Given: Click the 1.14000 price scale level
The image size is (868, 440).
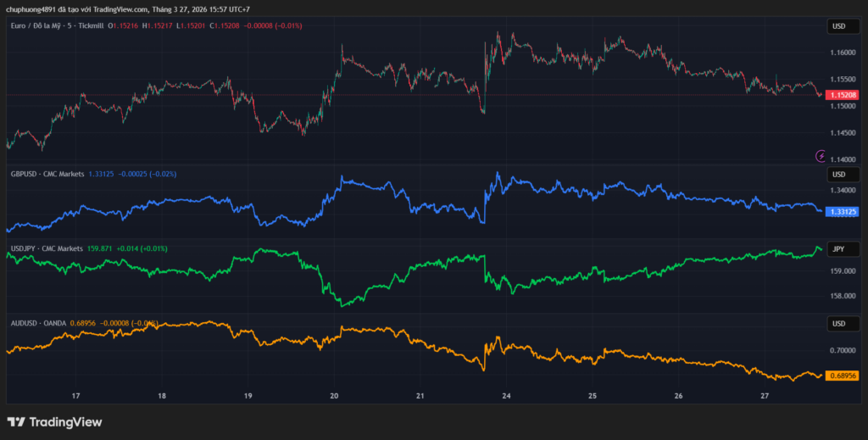Looking at the screenshot, I should [843, 159].
